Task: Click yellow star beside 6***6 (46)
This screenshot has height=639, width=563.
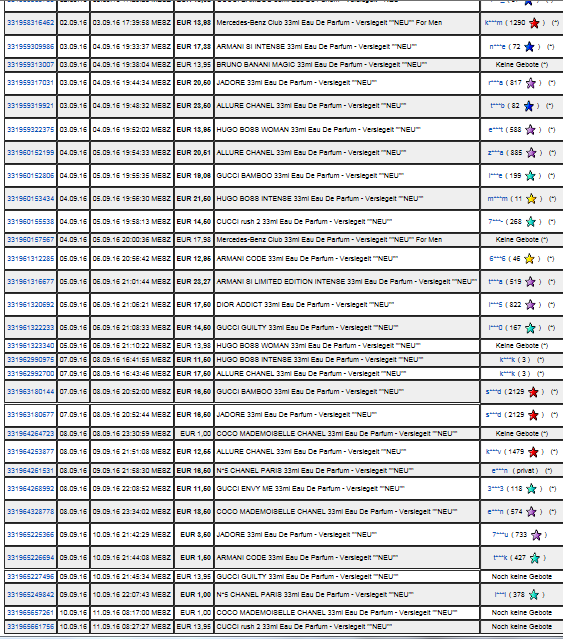Action: [529, 259]
